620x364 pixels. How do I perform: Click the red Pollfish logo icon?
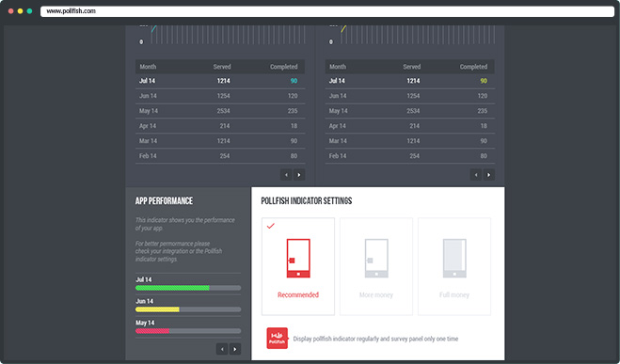pos(278,339)
